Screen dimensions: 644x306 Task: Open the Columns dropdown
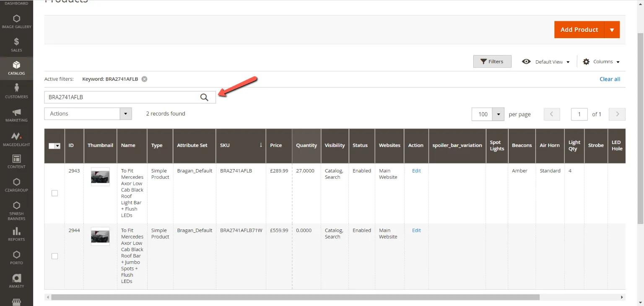point(601,62)
